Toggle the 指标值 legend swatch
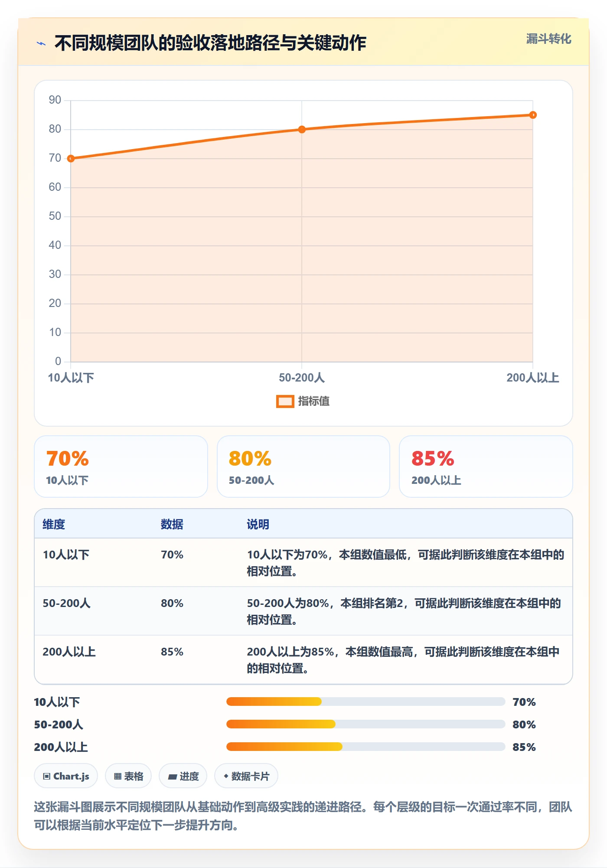 (x=285, y=401)
